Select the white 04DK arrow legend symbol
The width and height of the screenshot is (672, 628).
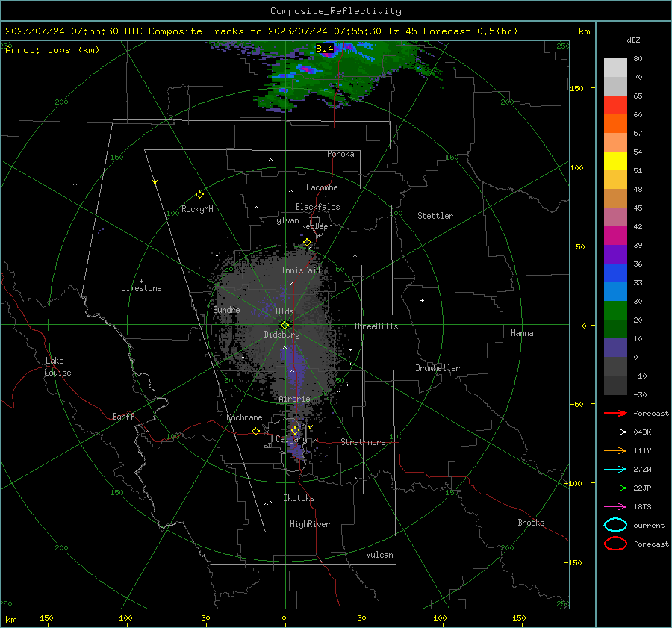[615, 432]
